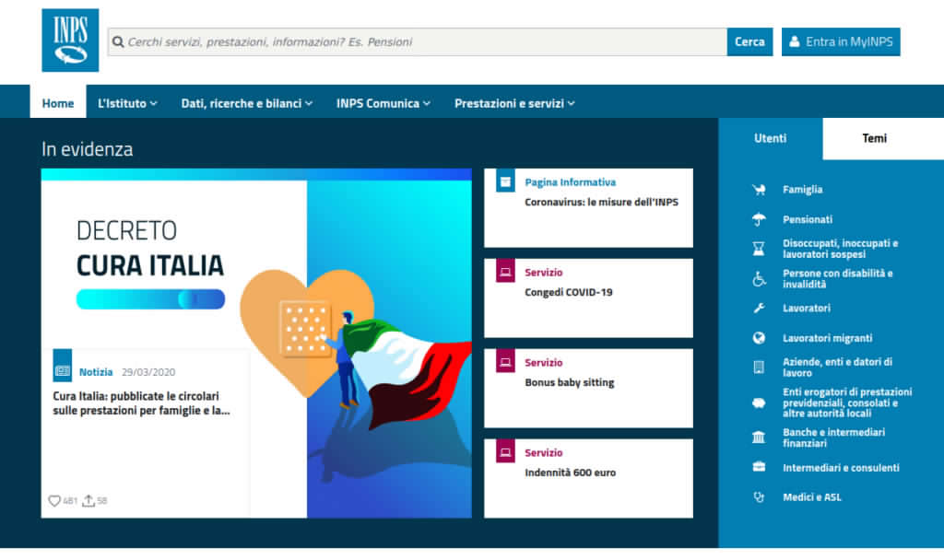Open the Cura Italia circolari news headline

141,403
